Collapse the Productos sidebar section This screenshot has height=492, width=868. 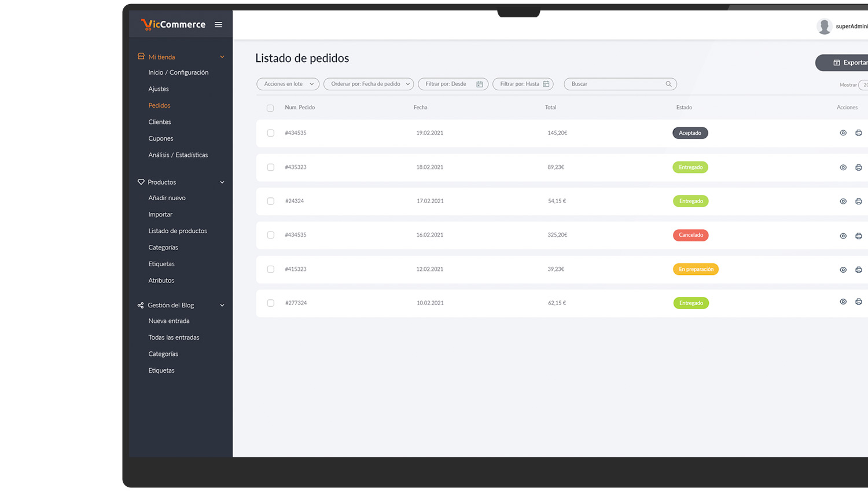point(222,182)
